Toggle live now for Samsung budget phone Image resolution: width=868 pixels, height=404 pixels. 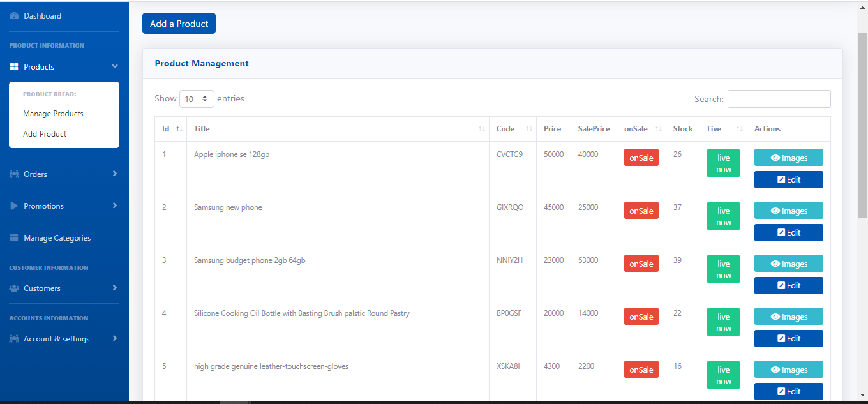(x=724, y=269)
